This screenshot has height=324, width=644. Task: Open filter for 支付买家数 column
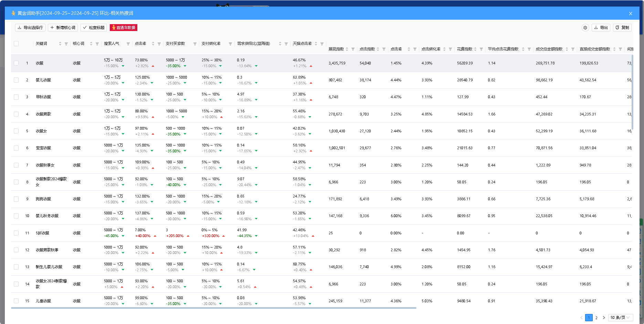195,44
